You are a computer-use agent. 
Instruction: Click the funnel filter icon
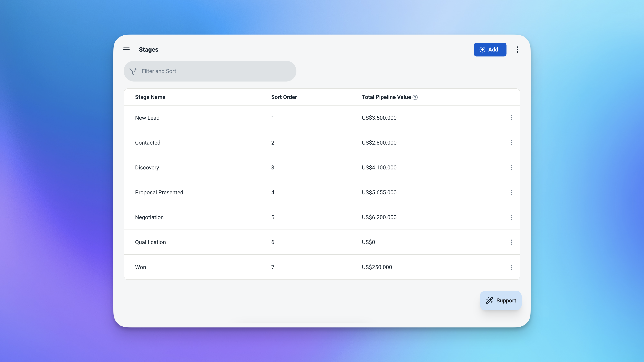pos(133,71)
